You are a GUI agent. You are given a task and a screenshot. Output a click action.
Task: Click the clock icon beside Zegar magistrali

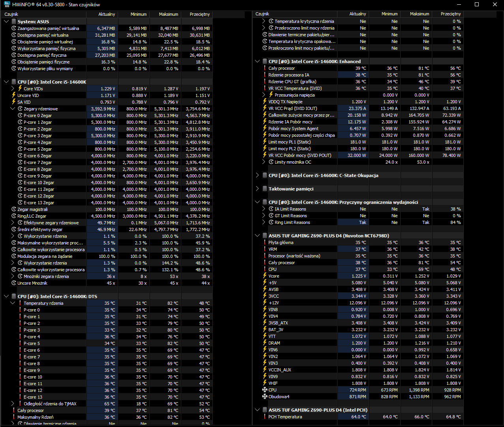click(x=14, y=209)
